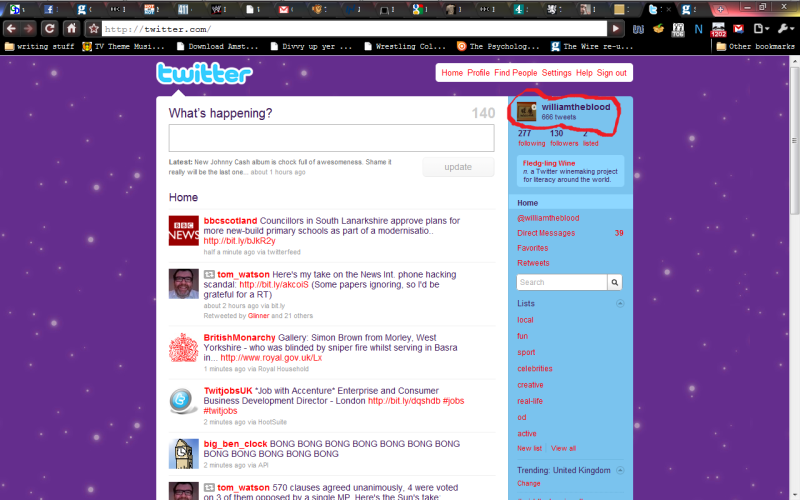The height and width of the screenshot is (500, 800).
Task: Switch to the Google tab
Action: [420, 9]
